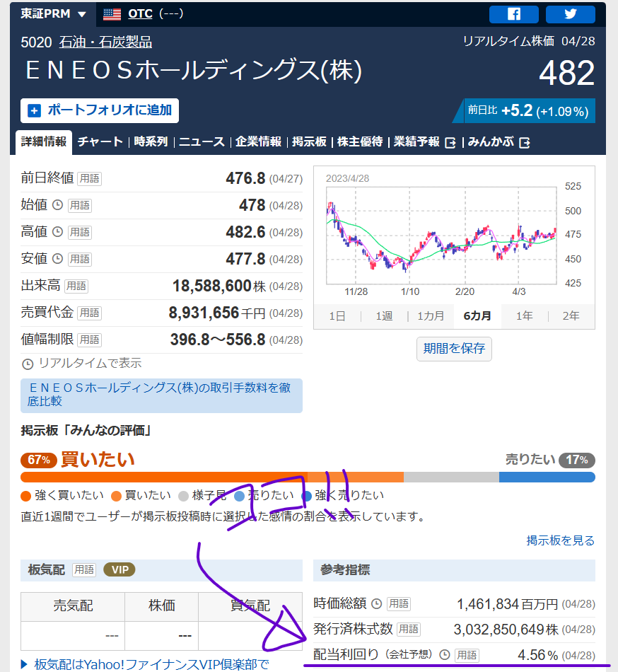This screenshot has width=618, height=672.
Task: Click the blue 売りたい sentiment bar segment
Action: (547, 477)
